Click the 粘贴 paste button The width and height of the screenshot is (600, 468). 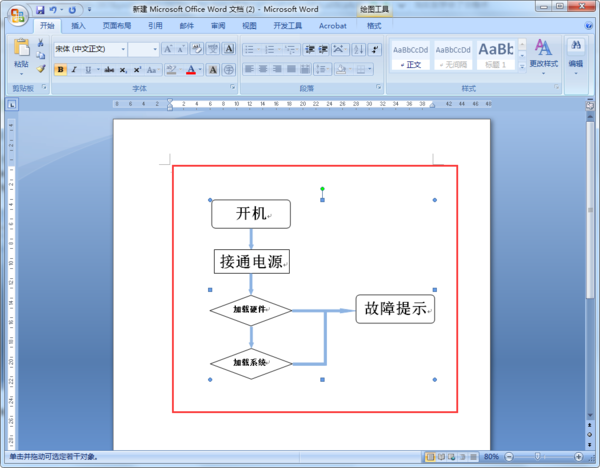(21, 57)
